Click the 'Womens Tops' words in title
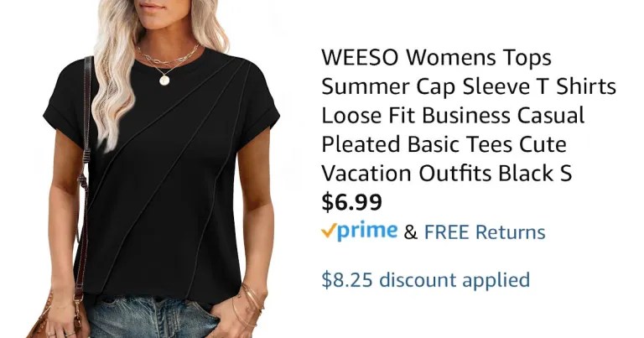 [479, 58]
